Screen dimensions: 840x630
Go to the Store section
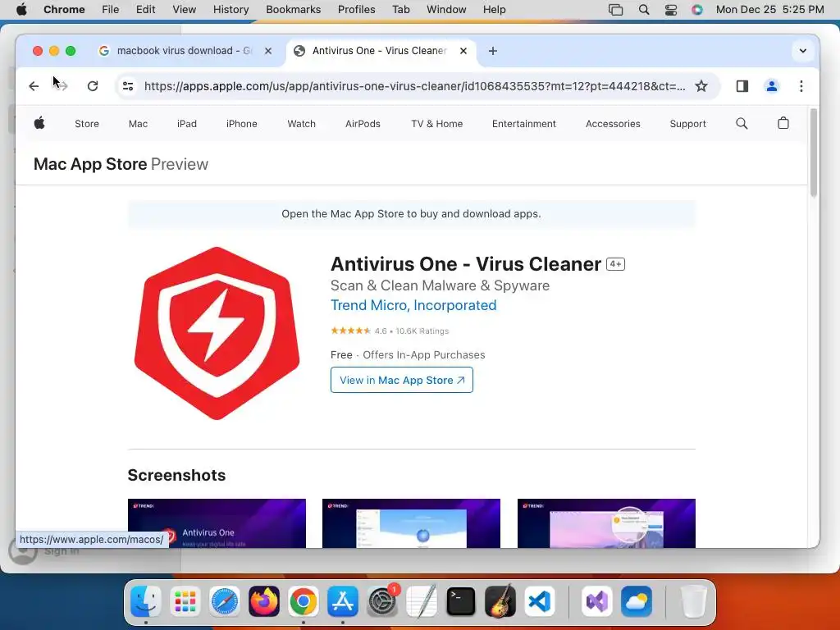click(87, 124)
